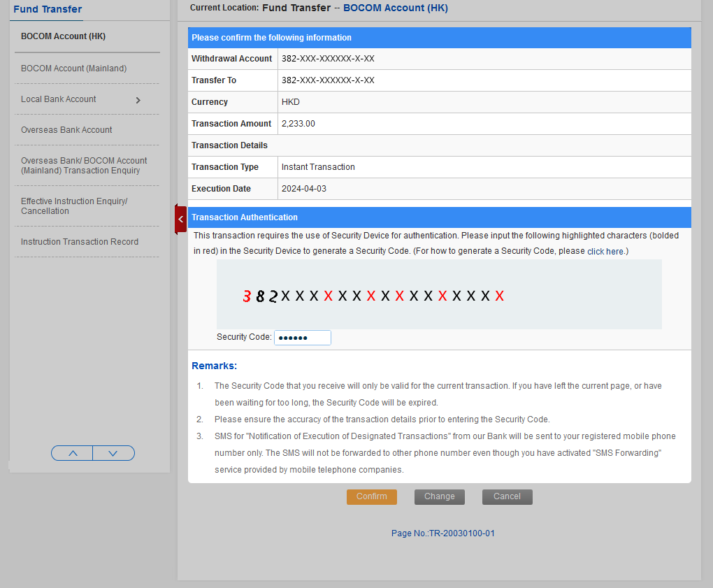The image size is (713, 588).
Task: Open the Fund Transfer sidebar heading
Action: tap(48, 9)
